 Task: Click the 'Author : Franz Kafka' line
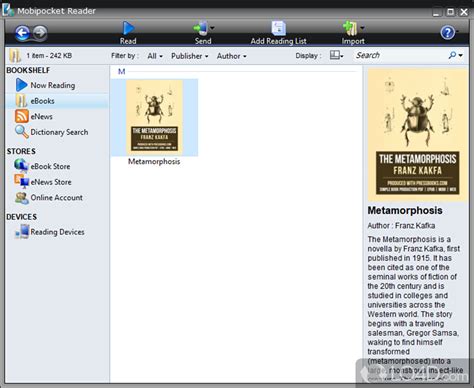point(401,226)
